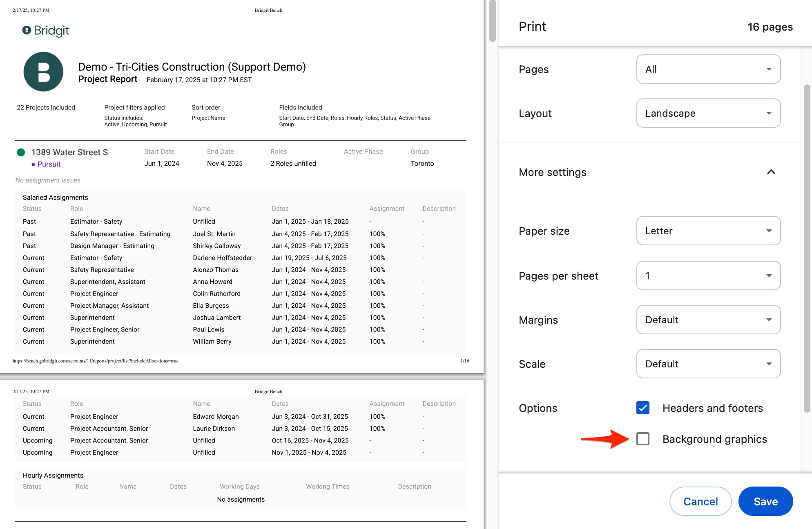Click the No assignment issues note
Viewport: 812px width, 529px height.
(48, 180)
